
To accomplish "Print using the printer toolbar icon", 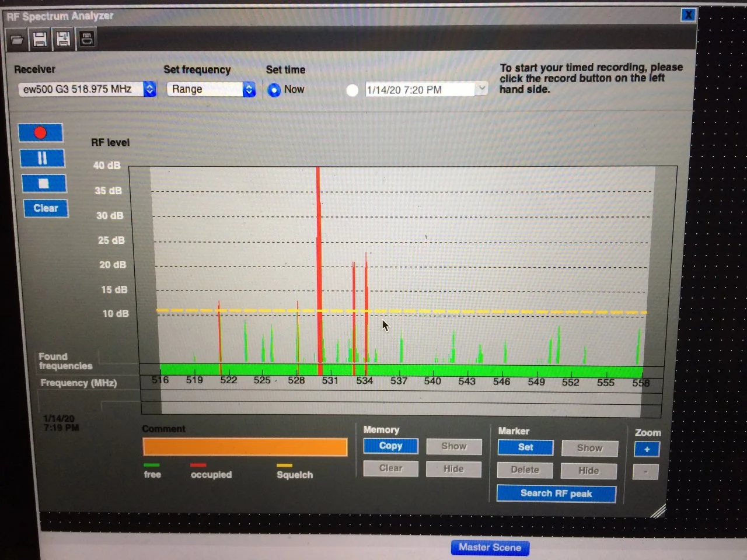I will point(87,39).
